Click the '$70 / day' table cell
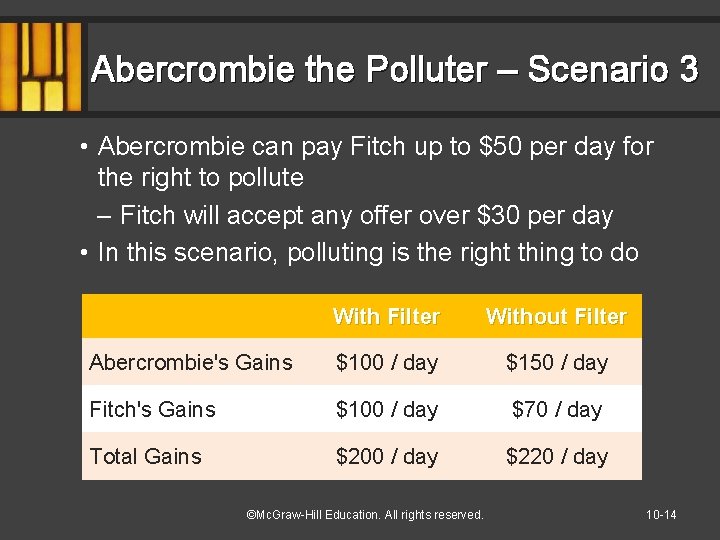 tap(556, 409)
